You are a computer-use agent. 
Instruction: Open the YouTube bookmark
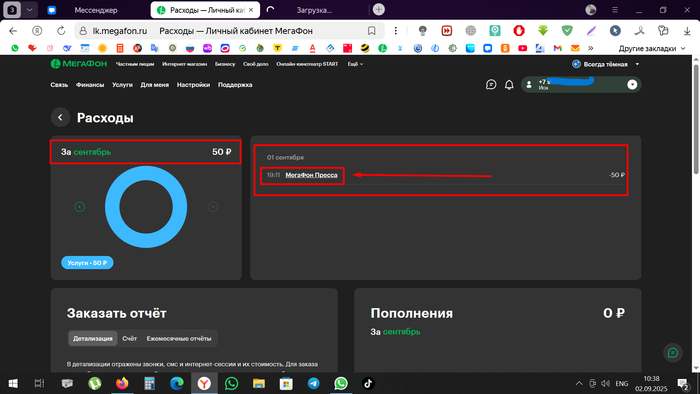[x=522, y=48]
